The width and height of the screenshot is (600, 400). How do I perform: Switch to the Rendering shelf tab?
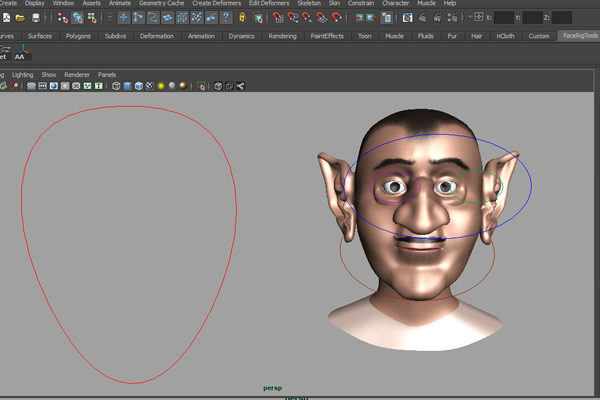pos(282,36)
